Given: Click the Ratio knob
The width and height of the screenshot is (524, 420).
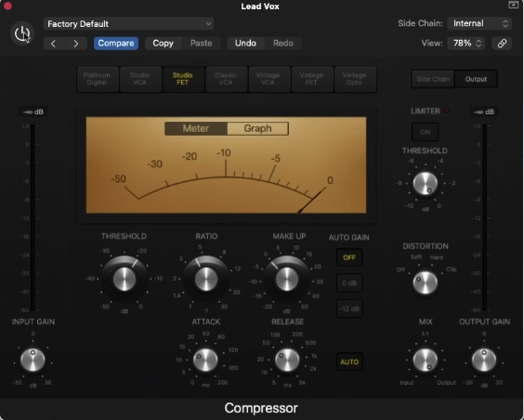Looking at the screenshot, I should pos(206,279).
